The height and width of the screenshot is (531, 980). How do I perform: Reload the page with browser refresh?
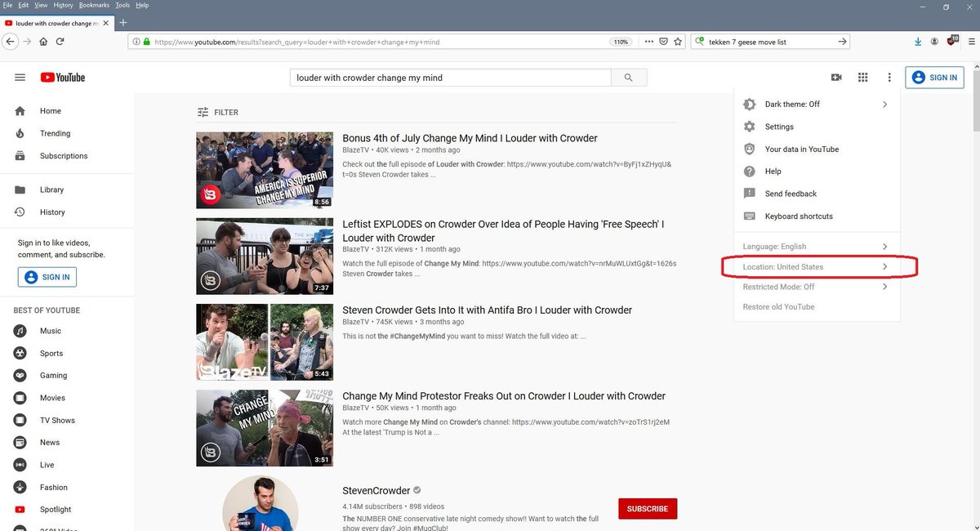pos(60,42)
